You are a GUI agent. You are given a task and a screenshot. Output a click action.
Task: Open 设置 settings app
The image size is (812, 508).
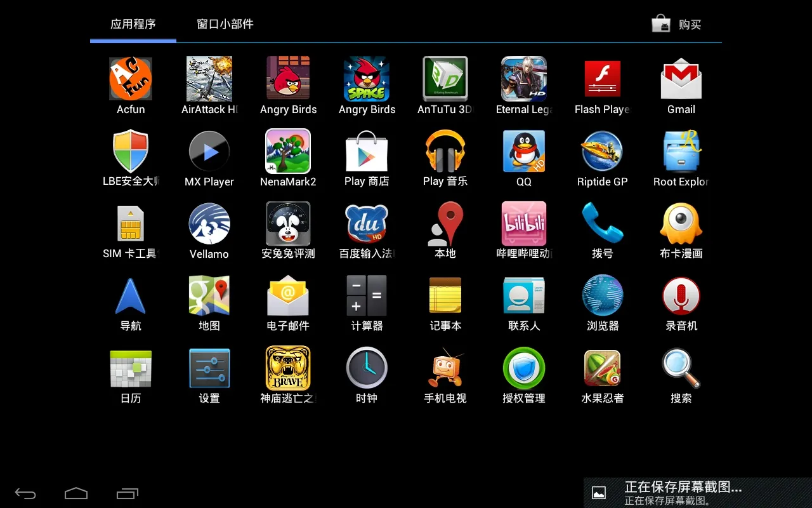coord(209,368)
